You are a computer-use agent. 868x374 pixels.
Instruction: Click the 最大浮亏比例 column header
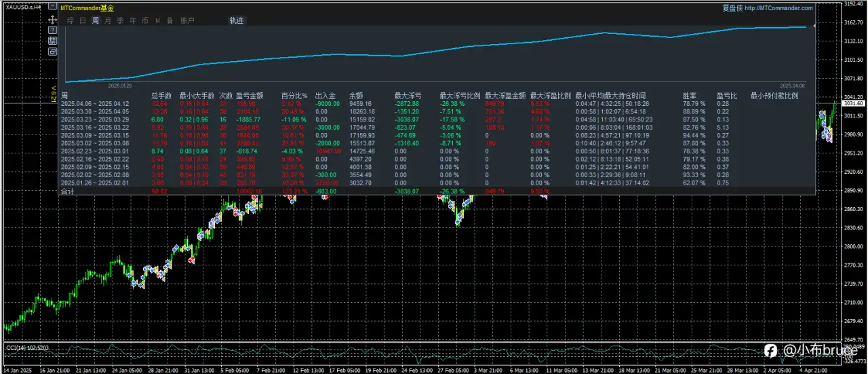[460, 96]
